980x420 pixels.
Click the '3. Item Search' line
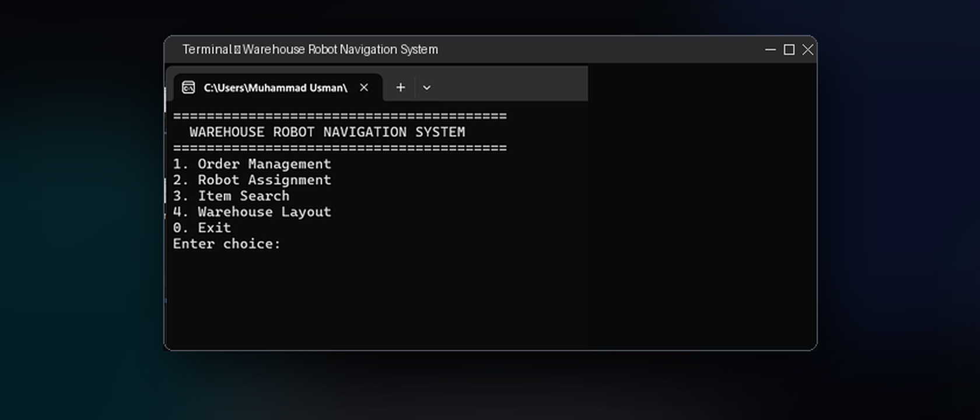tap(231, 196)
